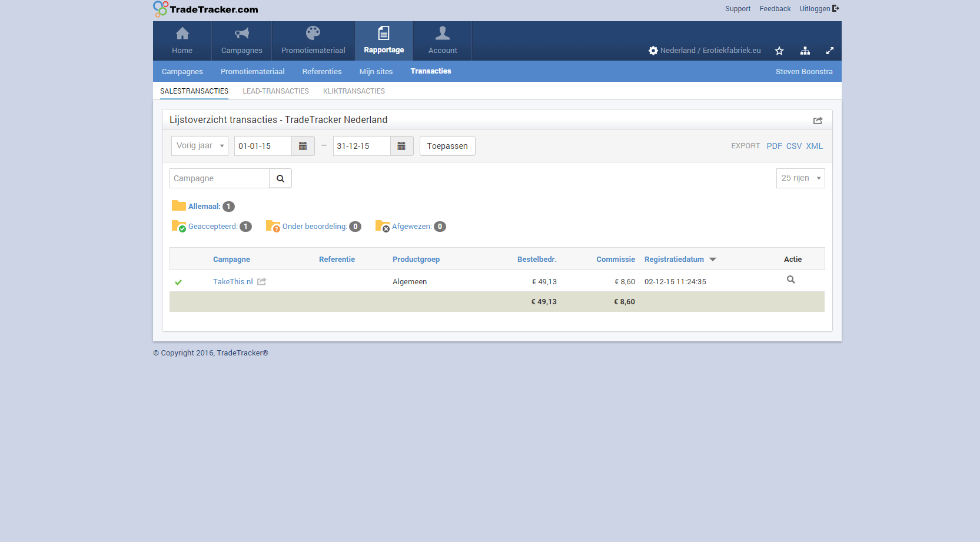Sort by the Bestelbedr. column header
The image size is (980, 542).
coord(537,260)
